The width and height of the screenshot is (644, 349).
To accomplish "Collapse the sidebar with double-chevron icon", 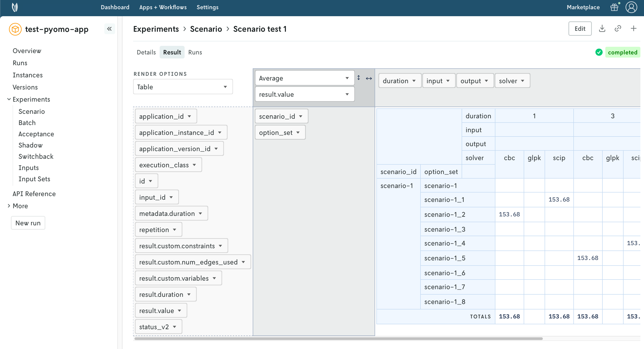I will coord(109,29).
